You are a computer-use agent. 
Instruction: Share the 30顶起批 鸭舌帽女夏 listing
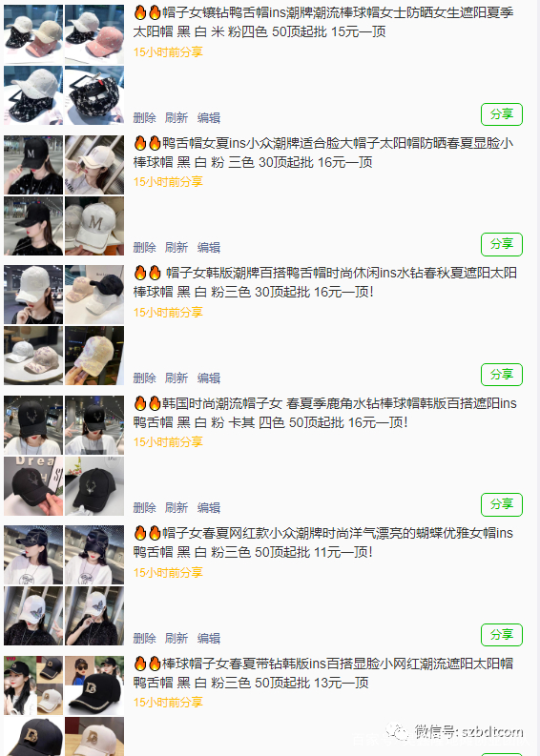pyautogui.click(x=502, y=244)
